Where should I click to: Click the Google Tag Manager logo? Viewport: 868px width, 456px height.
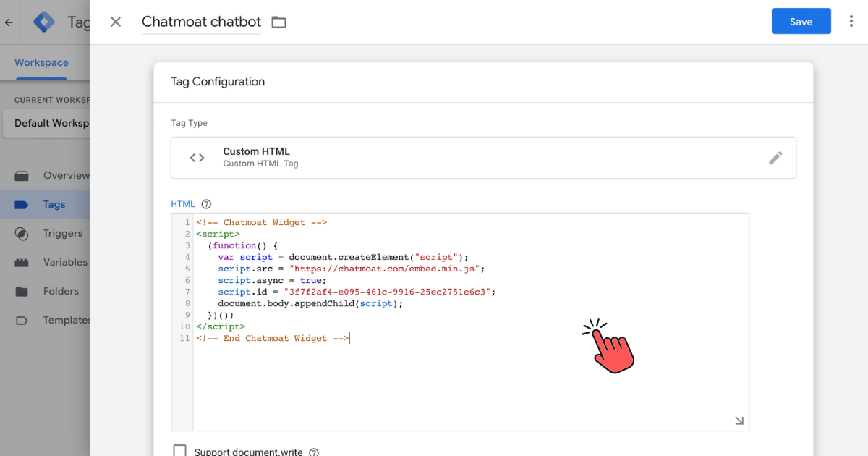pos(45,22)
